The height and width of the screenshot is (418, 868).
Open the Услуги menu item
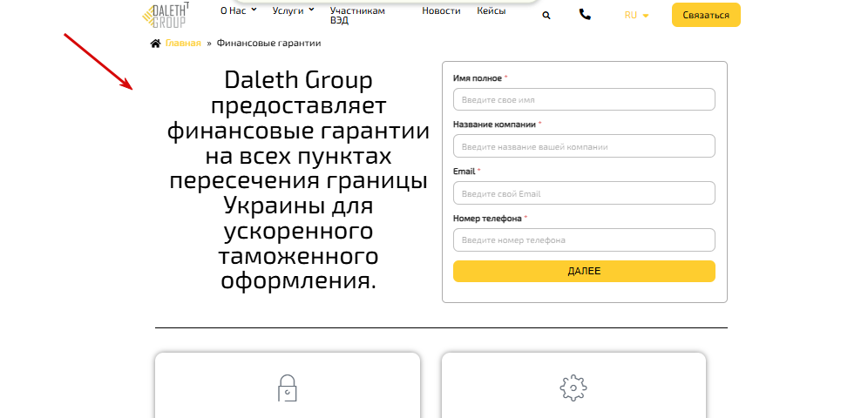(288, 10)
